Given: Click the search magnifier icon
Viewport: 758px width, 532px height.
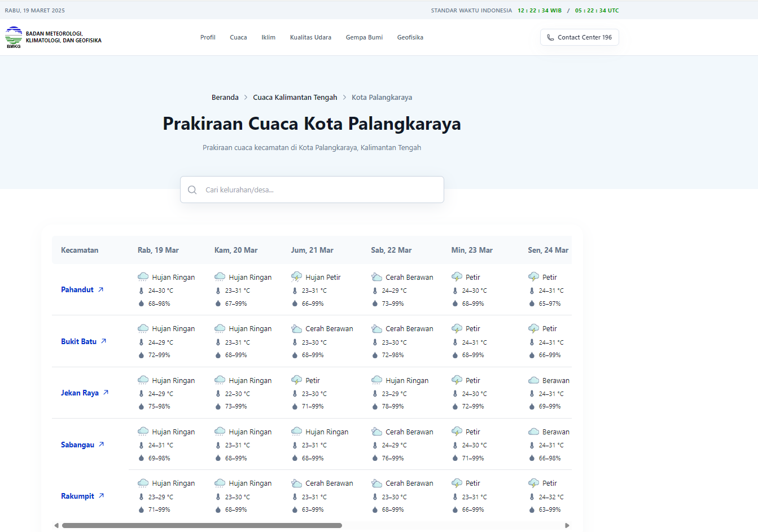Looking at the screenshot, I should (192, 190).
